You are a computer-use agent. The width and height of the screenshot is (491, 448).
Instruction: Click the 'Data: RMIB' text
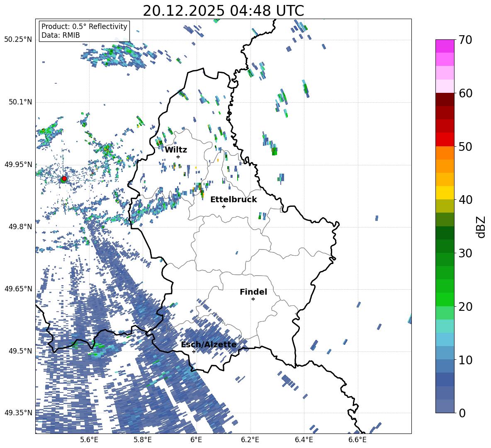61,35
